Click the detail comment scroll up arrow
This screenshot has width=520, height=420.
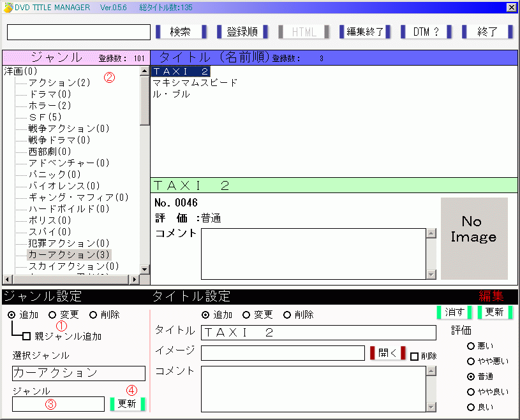431,233
